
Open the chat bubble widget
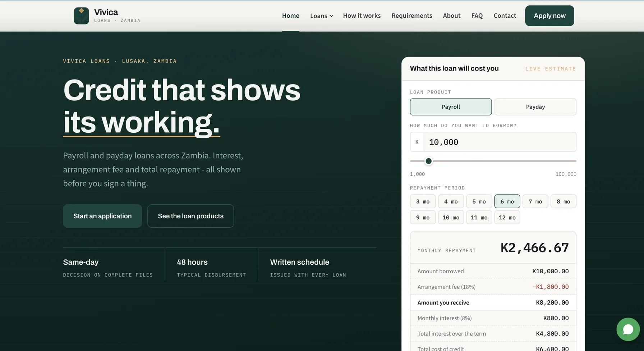tap(628, 329)
